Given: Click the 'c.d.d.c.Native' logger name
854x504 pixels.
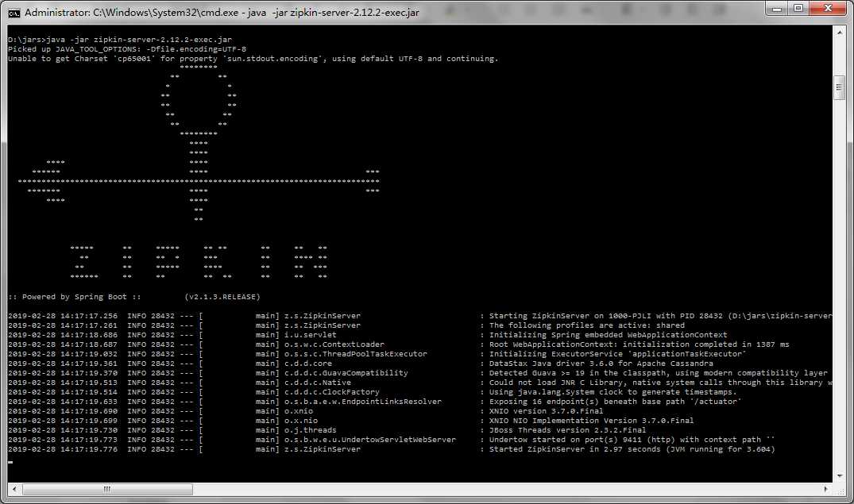Looking at the screenshot, I should click(x=318, y=383).
